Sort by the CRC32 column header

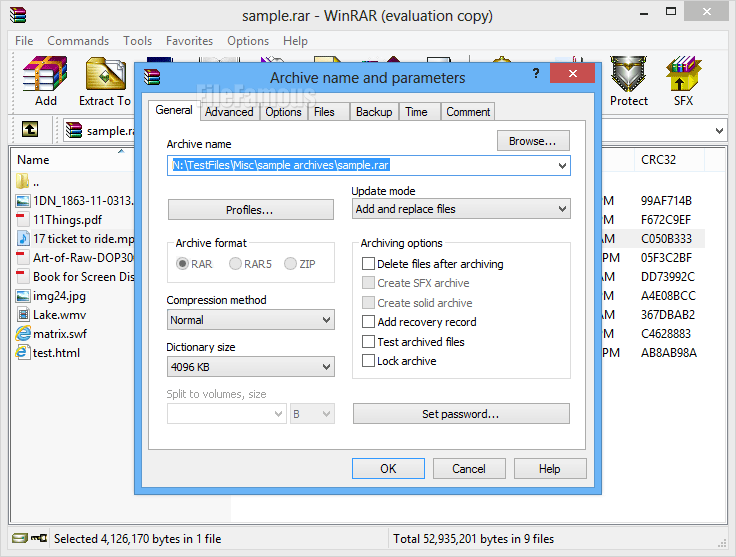click(669, 160)
